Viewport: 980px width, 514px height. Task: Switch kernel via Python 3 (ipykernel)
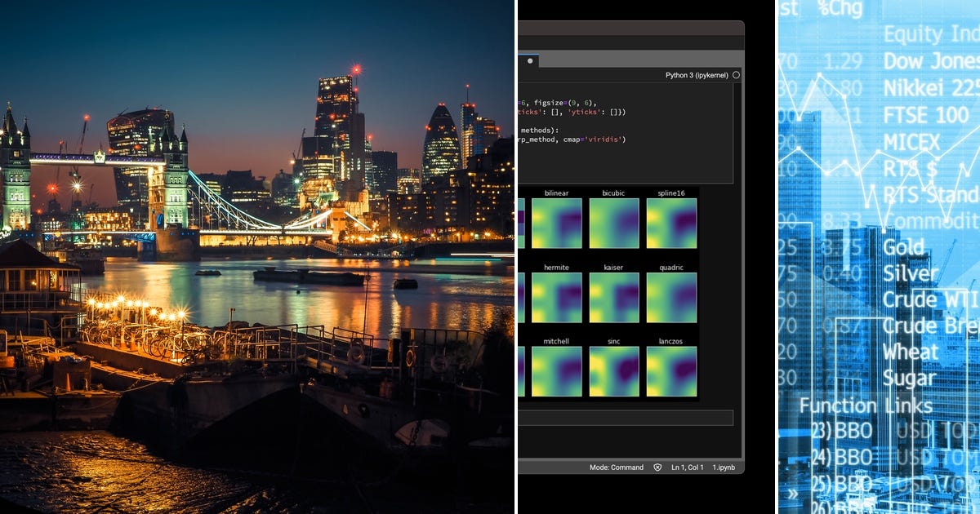pos(697,75)
